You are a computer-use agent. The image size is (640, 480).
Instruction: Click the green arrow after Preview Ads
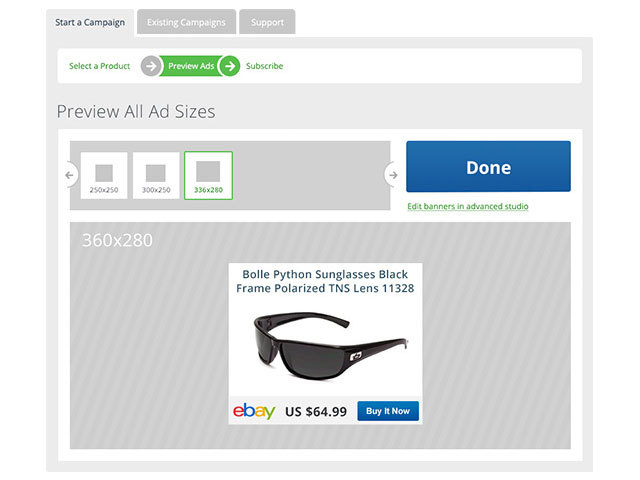point(230,66)
